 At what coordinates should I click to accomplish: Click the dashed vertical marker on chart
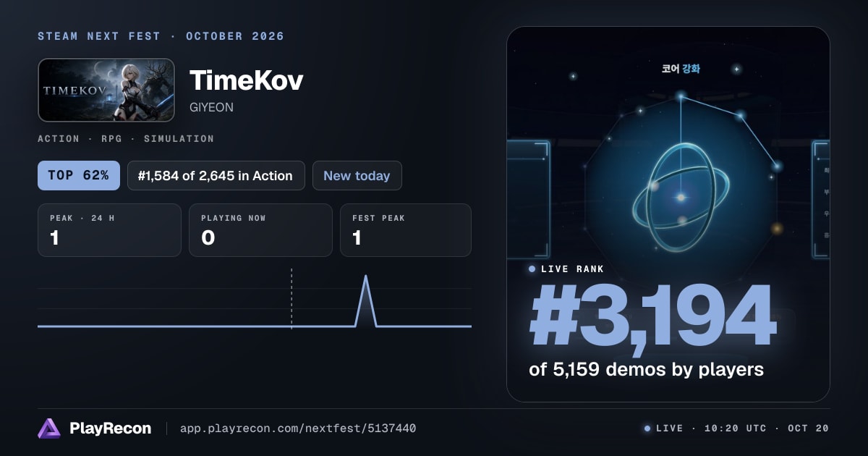pyautogui.click(x=292, y=298)
